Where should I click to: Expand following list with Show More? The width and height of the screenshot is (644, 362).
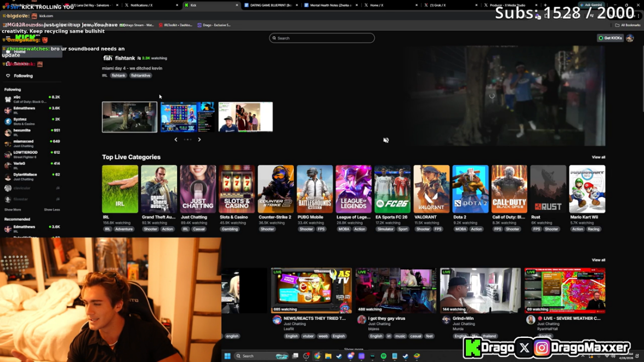pyautogui.click(x=12, y=210)
